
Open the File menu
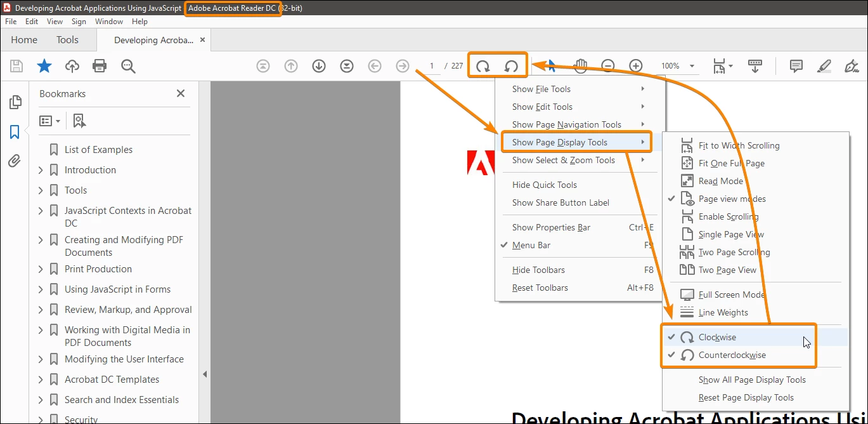tap(11, 22)
